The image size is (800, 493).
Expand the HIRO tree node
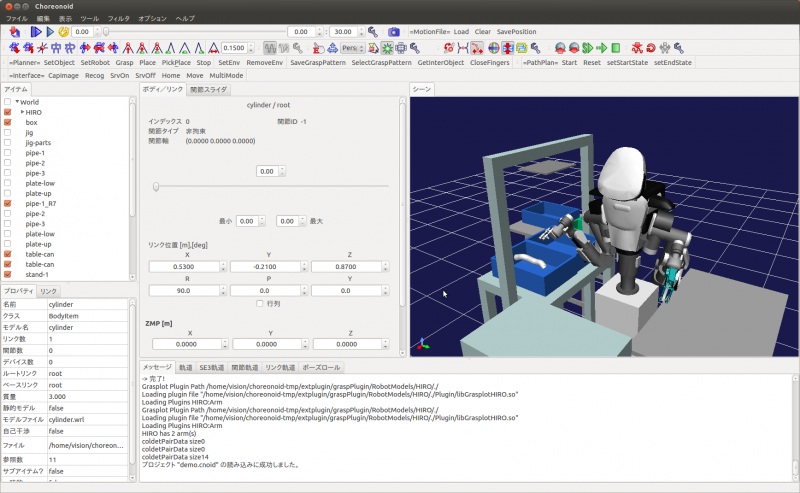click(22, 112)
